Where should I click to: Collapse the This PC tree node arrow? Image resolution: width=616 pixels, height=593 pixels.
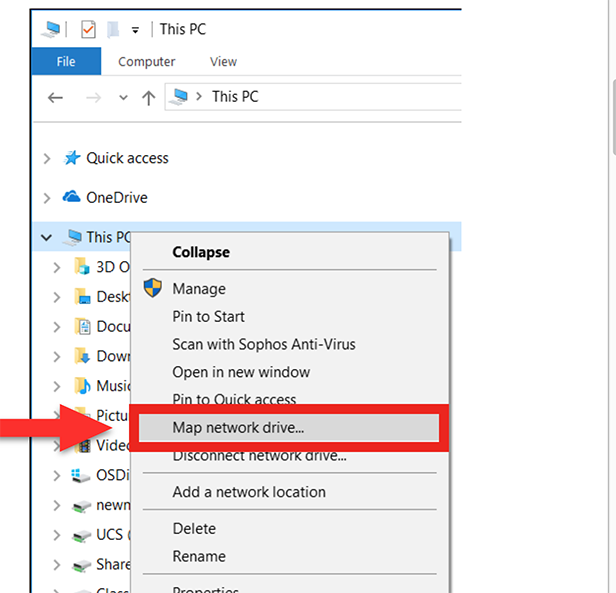click(x=46, y=237)
